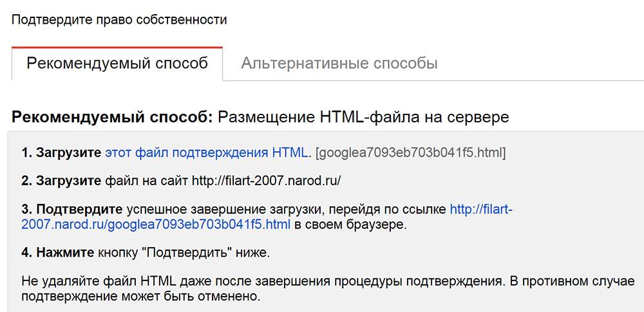Click the bold '3. Подтвердите' step label
644x312 pixels.
(72, 209)
